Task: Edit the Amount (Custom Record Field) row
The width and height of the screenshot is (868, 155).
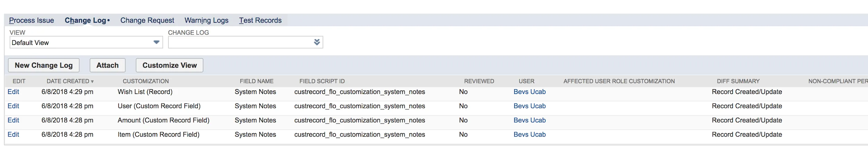Action: (13, 121)
